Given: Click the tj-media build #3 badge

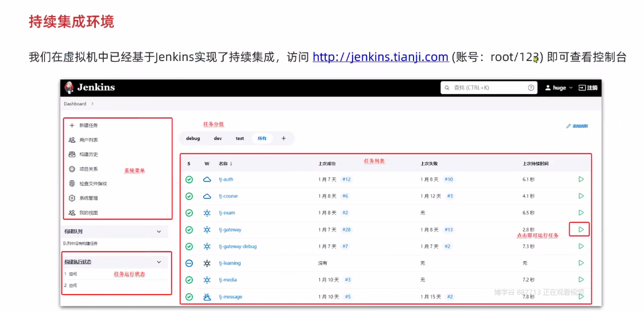Looking at the screenshot, I should (x=347, y=280).
